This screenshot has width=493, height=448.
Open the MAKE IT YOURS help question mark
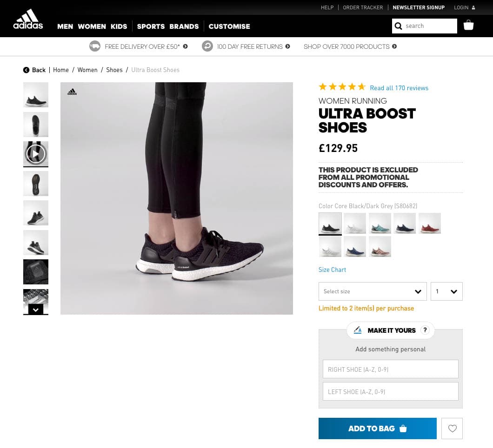[425, 329]
